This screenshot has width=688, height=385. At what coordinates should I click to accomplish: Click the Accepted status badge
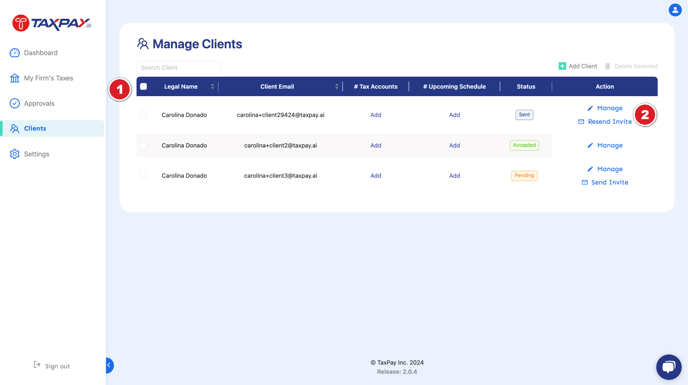tap(524, 145)
